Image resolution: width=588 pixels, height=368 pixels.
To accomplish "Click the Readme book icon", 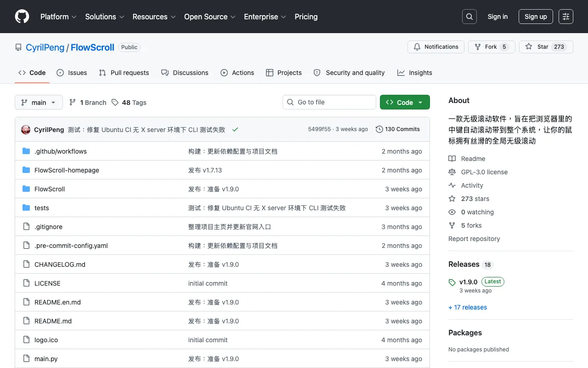I will 452,159.
